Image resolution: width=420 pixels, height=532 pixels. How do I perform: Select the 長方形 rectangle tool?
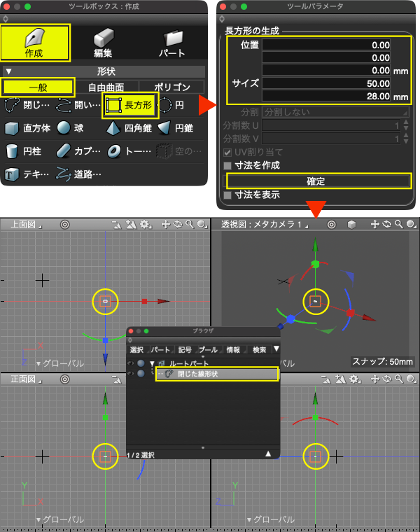130,105
